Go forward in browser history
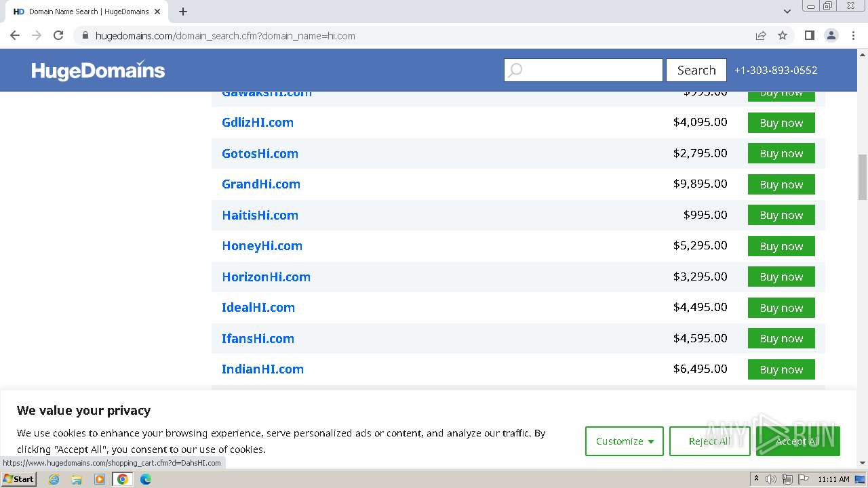This screenshot has height=488, width=868. [37, 35]
